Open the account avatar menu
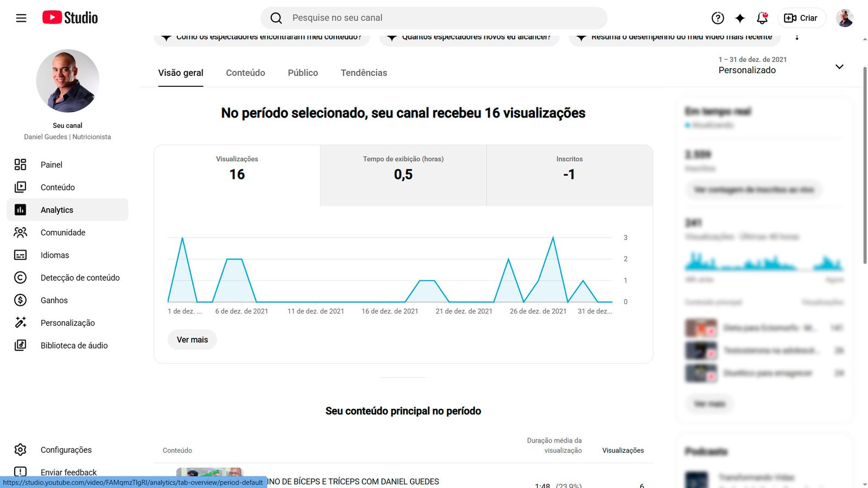This screenshot has width=868, height=488. (x=845, y=18)
